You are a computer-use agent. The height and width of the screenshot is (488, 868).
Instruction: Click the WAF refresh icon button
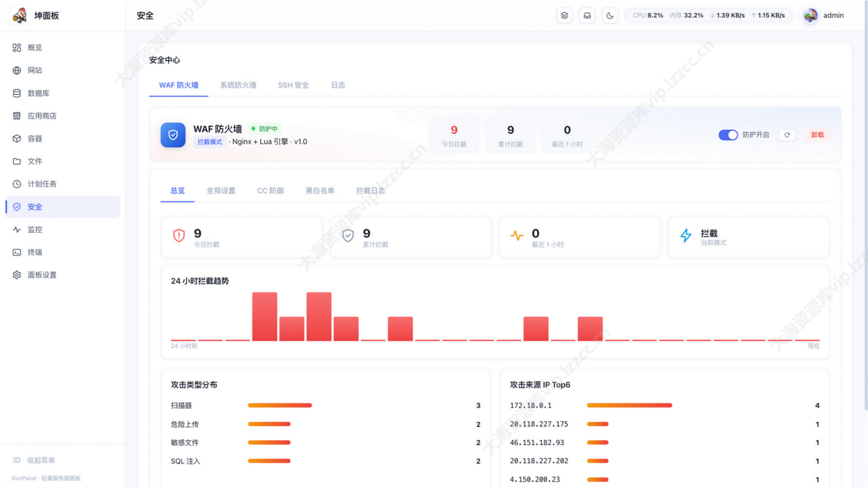787,135
